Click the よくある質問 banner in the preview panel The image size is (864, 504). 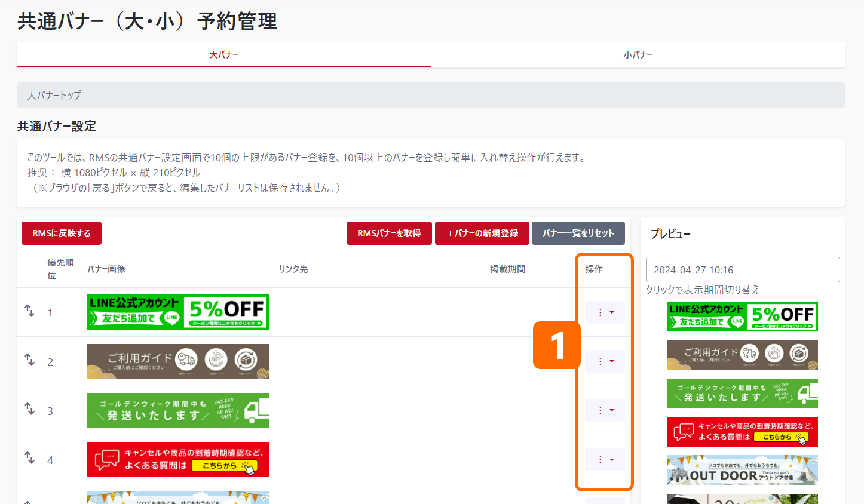743,432
